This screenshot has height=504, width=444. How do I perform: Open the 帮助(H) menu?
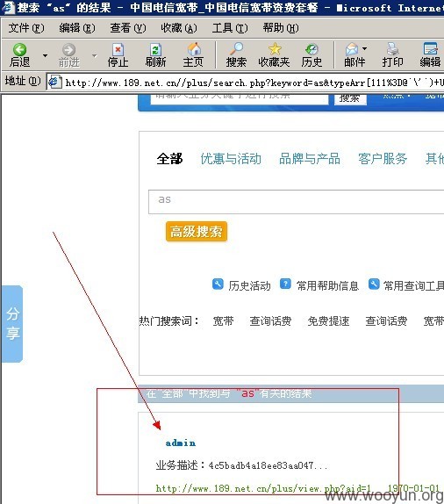pyautogui.click(x=281, y=28)
